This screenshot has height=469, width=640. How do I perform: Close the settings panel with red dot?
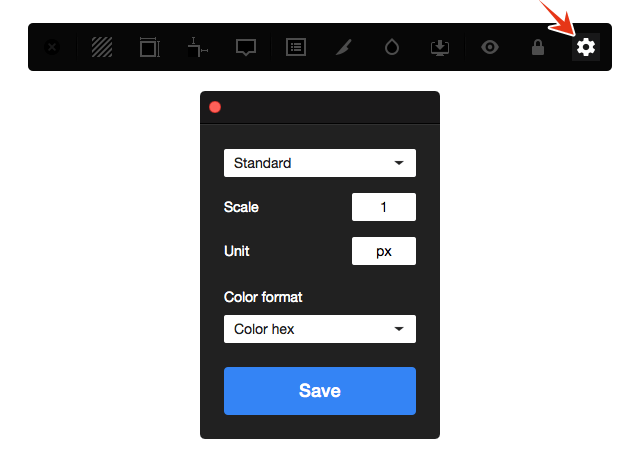(x=215, y=107)
